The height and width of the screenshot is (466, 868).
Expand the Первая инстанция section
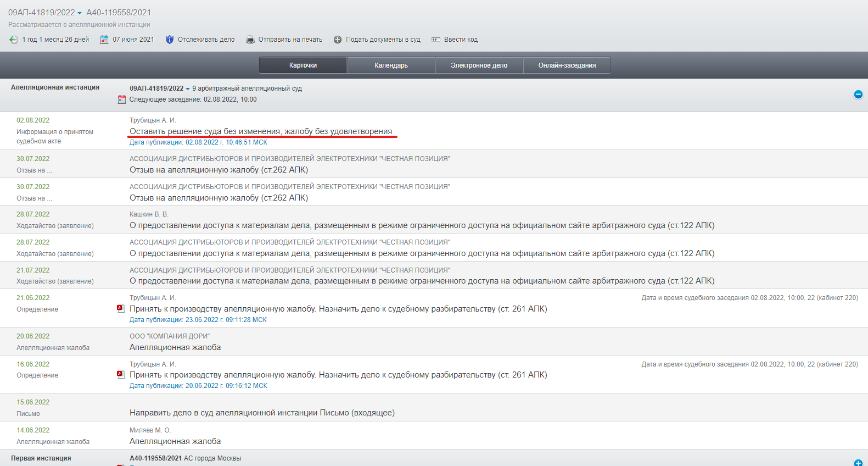click(858, 463)
